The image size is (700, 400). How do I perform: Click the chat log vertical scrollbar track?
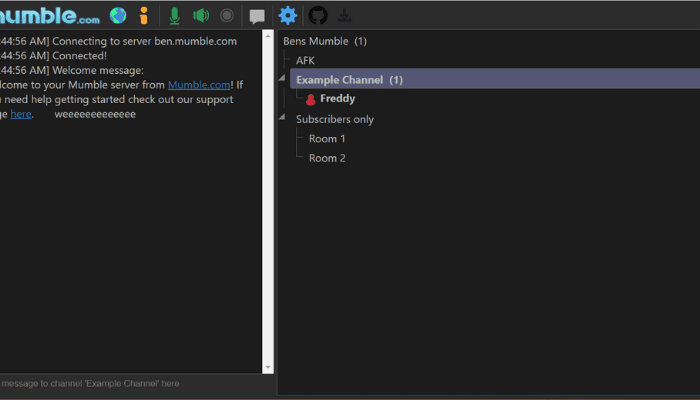[x=268, y=201]
